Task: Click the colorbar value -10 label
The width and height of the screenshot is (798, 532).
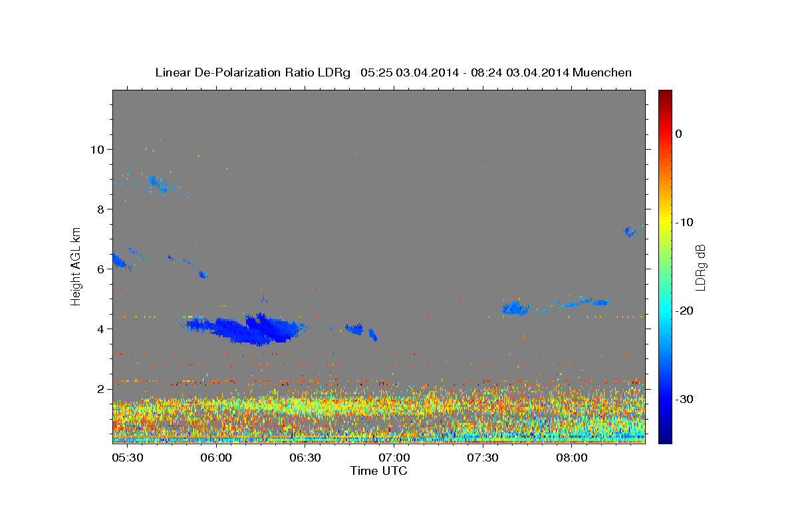Action: click(x=684, y=222)
